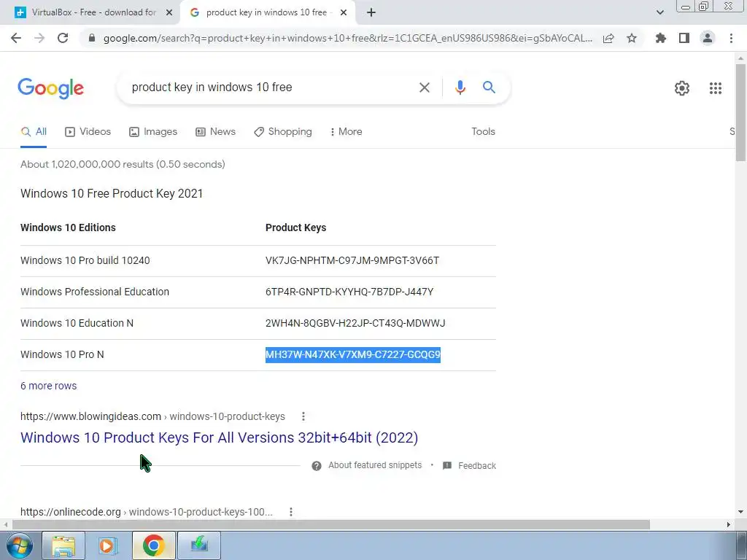Expand the 6 more rows link

tap(49, 386)
